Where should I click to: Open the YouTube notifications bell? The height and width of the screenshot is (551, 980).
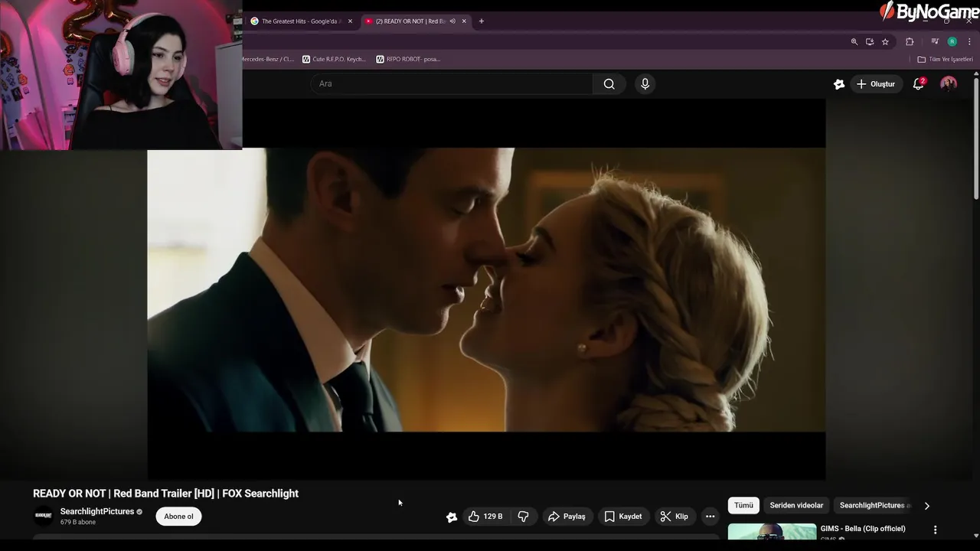pos(918,84)
